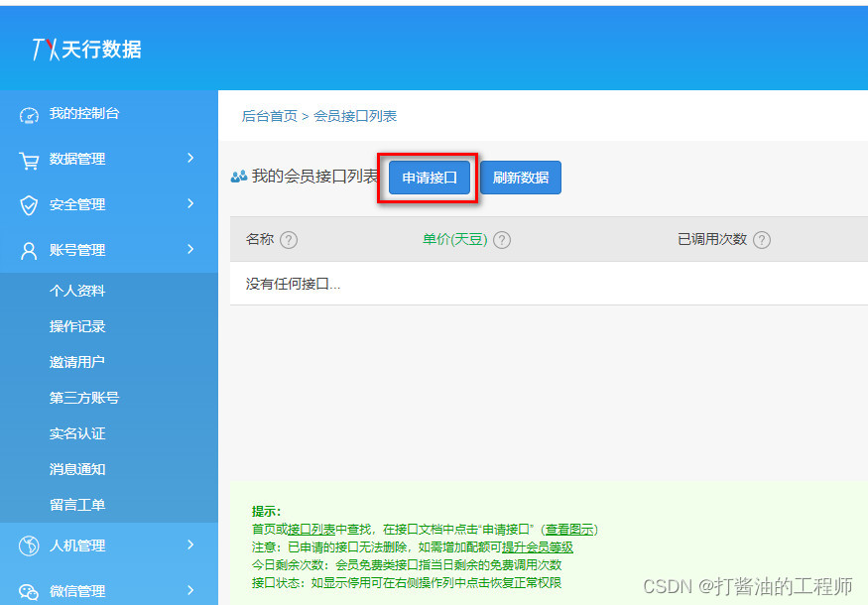Viewport: 868px width, 605px height.
Task: Click the 我的会员接口列表 heading
Action: [x=315, y=176]
